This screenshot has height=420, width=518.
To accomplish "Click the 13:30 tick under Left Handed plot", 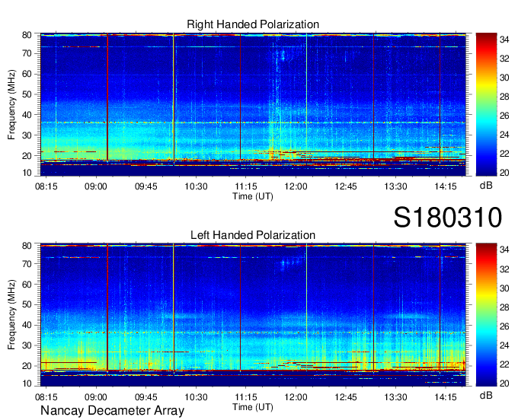I will (395, 397).
